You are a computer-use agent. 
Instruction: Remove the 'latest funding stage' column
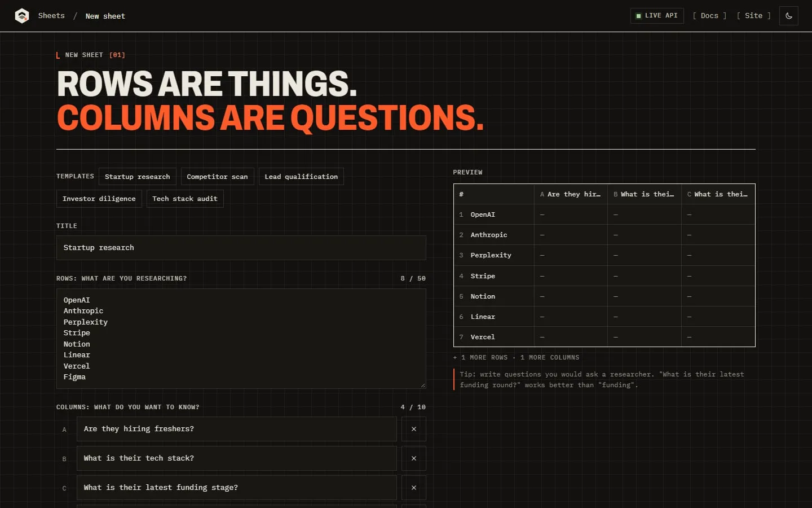414,488
